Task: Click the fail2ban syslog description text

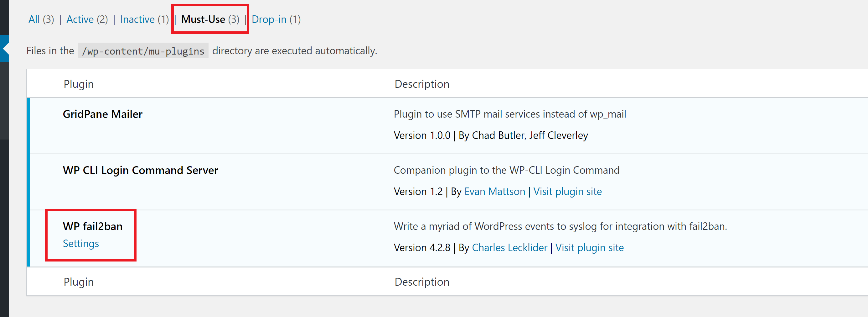Action: click(x=560, y=226)
